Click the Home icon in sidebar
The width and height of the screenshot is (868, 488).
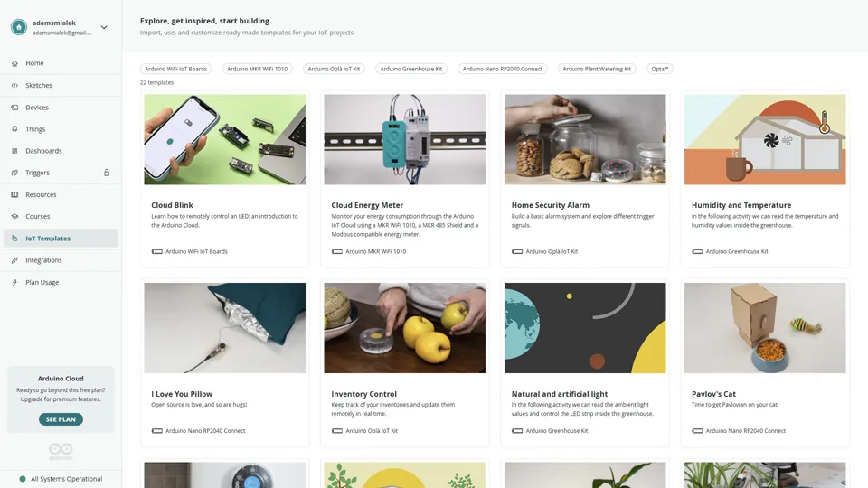pos(14,63)
